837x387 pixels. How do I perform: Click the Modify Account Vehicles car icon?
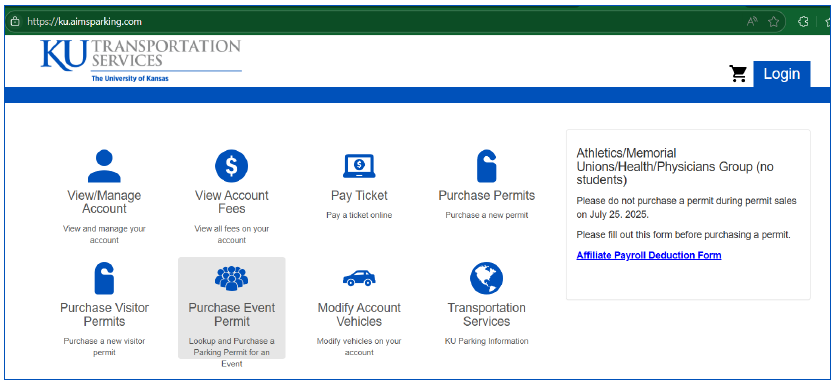click(x=359, y=278)
